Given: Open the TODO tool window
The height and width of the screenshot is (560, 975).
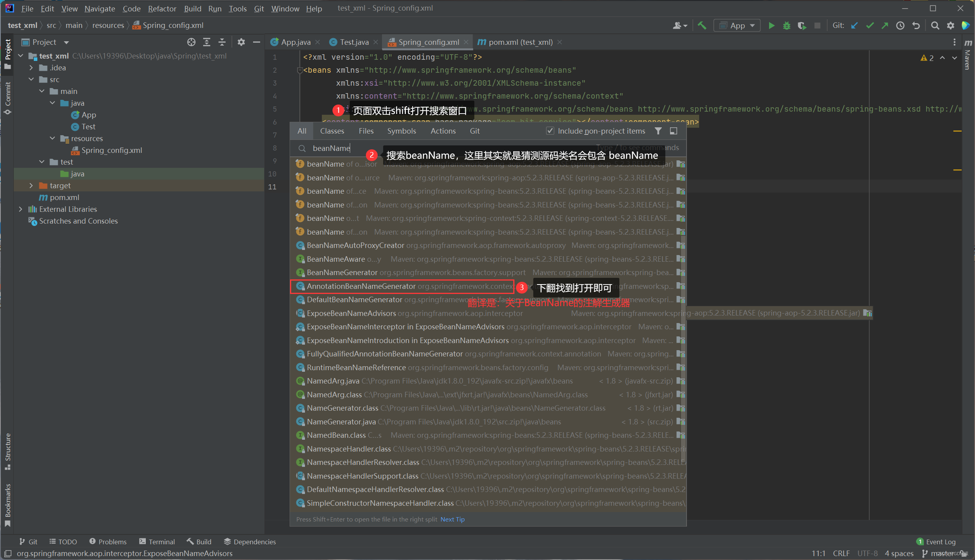Looking at the screenshot, I should click(x=63, y=542).
